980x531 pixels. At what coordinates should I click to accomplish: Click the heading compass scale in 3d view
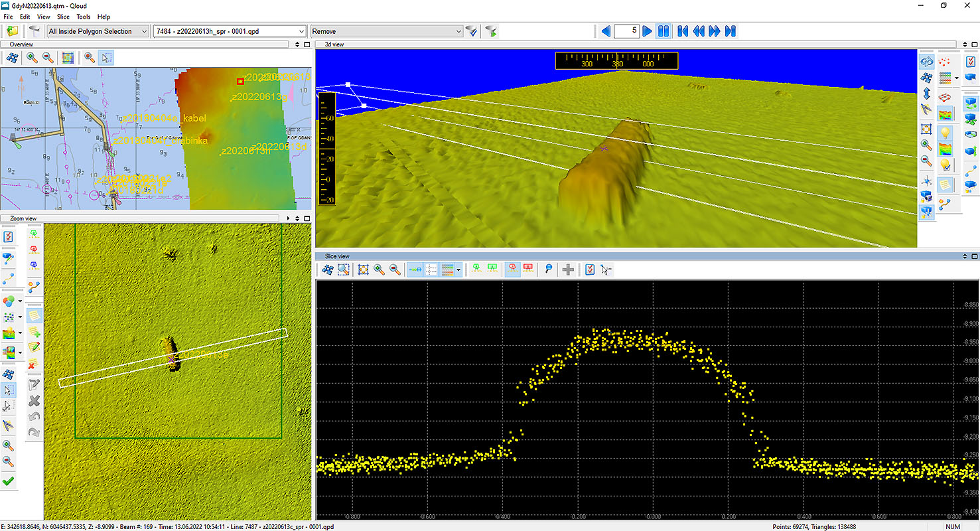[617, 61]
